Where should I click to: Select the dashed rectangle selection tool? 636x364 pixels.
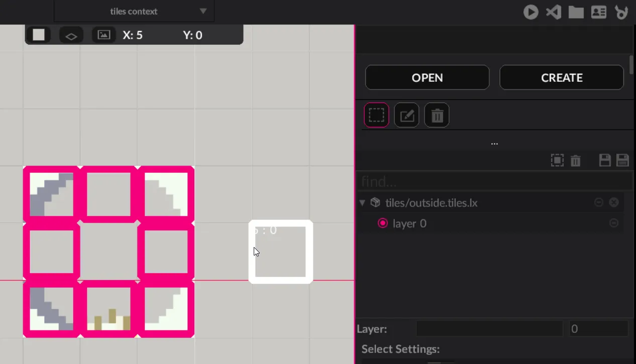pyautogui.click(x=376, y=115)
